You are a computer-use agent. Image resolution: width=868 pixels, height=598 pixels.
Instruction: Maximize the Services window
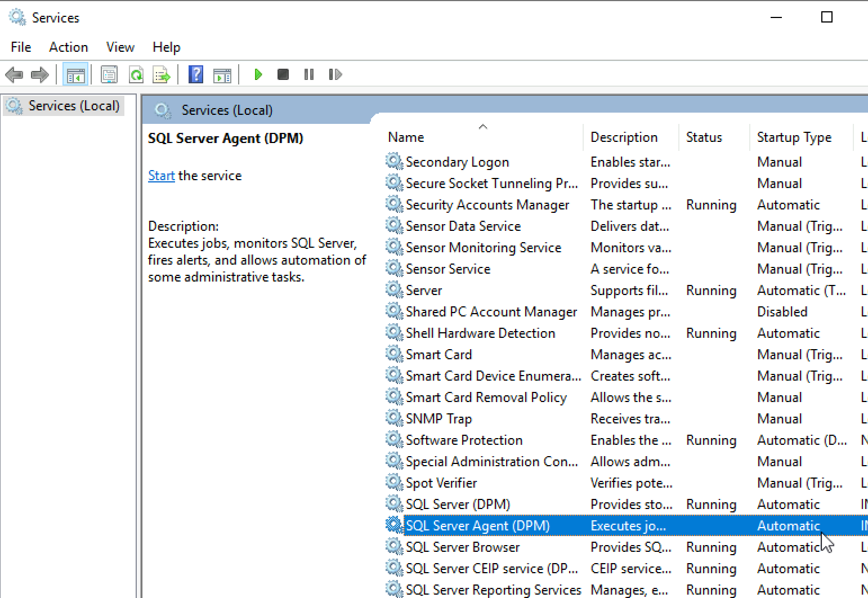click(827, 17)
